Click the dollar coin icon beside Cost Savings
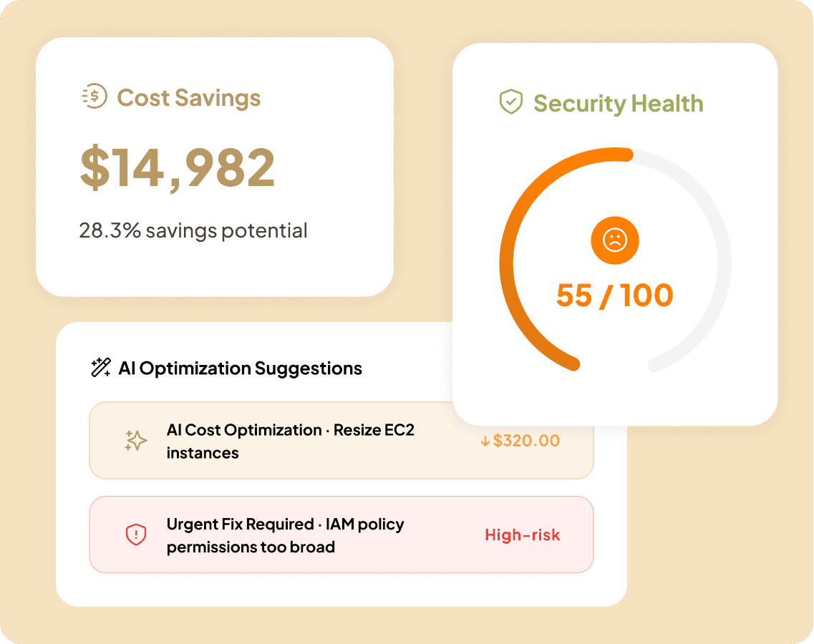This screenshot has width=814, height=644. 95,97
